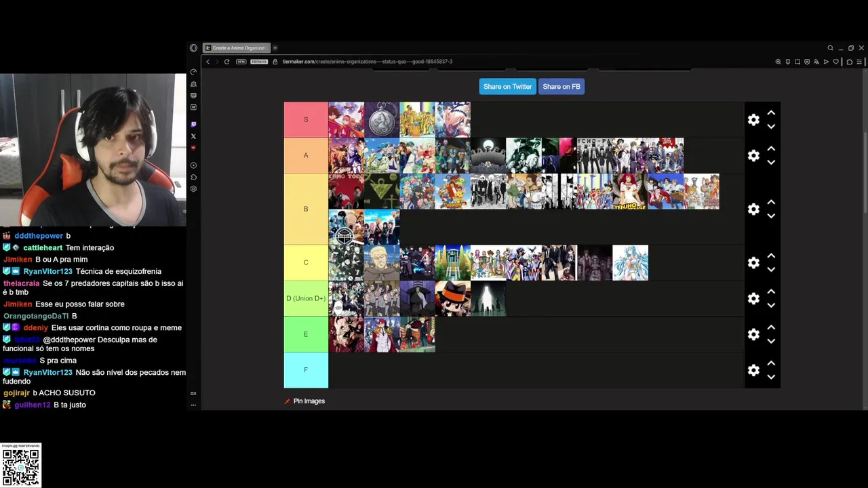Click the D (Union D+) tier label
868x488 pixels.
(x=306, y=299)
